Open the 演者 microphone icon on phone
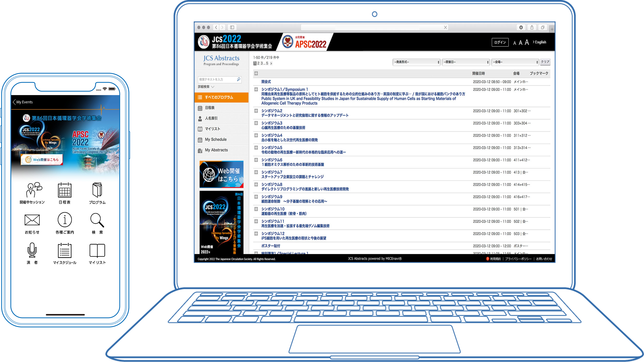The width and height of the screenshot is (644, 362). [x=32, y=253]
